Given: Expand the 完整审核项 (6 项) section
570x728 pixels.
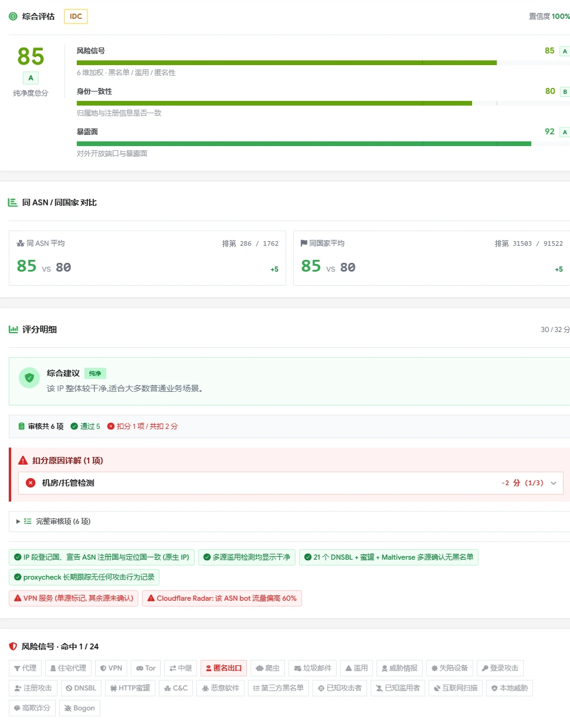Looking at the screenshot, I should coord(289,522).
